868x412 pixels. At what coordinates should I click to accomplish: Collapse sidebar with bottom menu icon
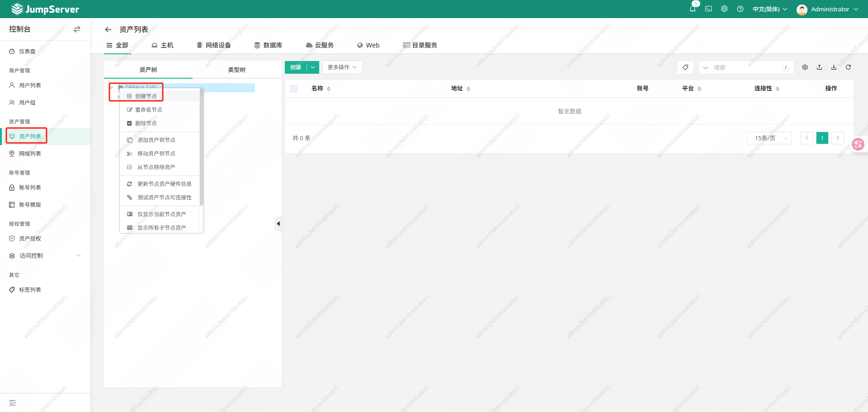pyautogui.click(x=13, y=403)
